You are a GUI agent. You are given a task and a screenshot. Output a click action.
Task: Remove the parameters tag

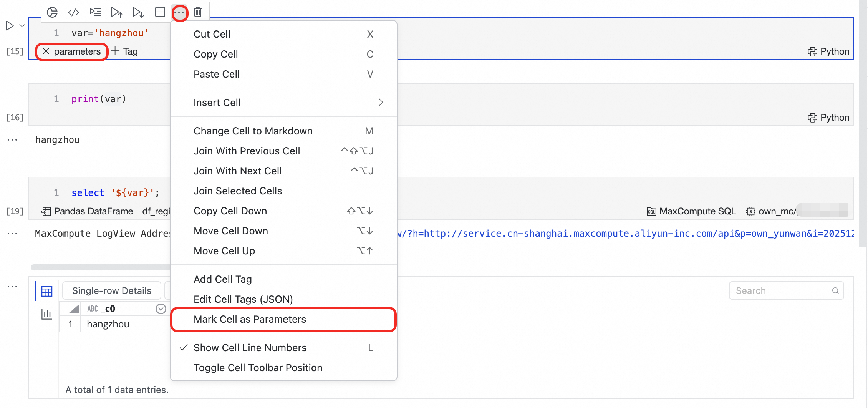46,51
